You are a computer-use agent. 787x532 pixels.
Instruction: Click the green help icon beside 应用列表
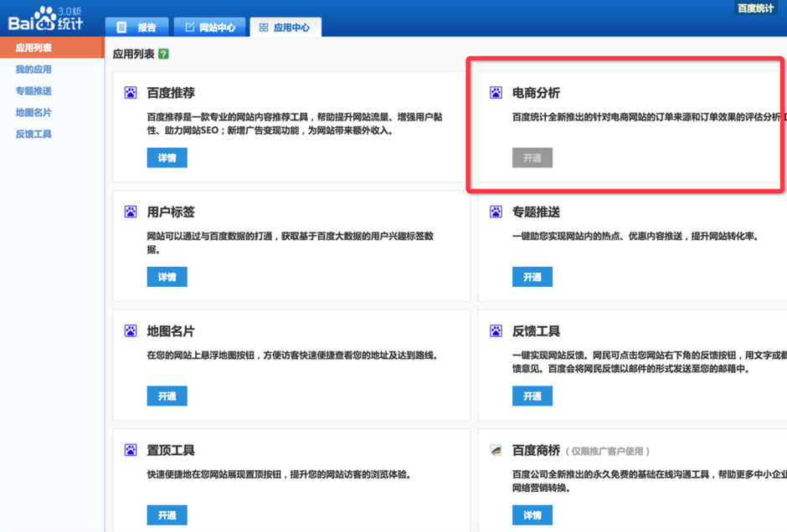163,54
